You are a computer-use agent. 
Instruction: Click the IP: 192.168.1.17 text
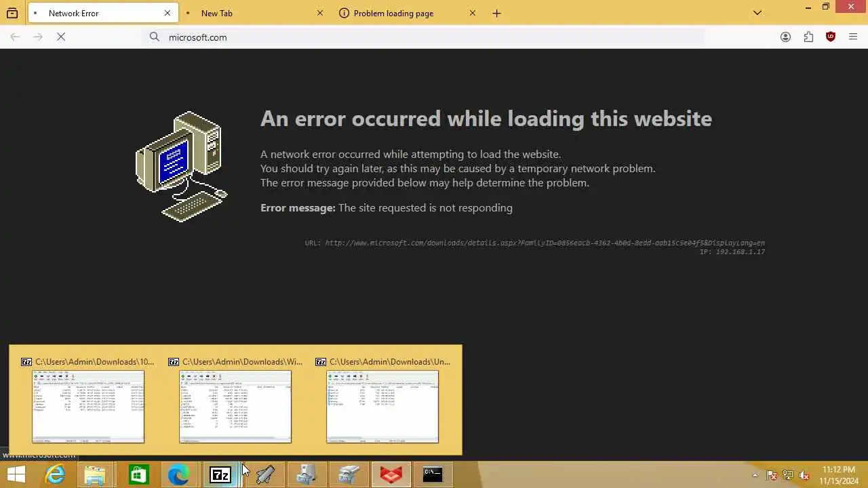coord(732,252)
